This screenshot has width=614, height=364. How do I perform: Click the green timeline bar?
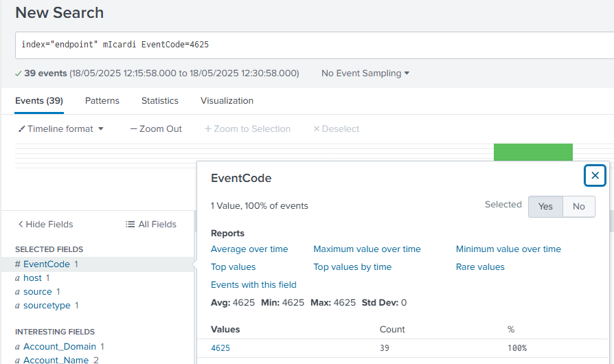point(533,152)
